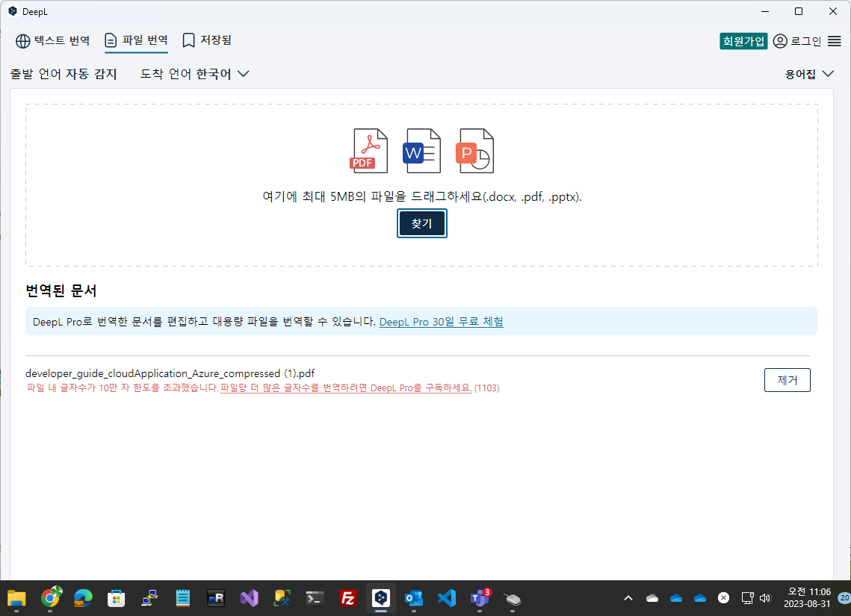Click the PowerPoint file icon
This screenshot has width=851, height=616.
point(474,151)
